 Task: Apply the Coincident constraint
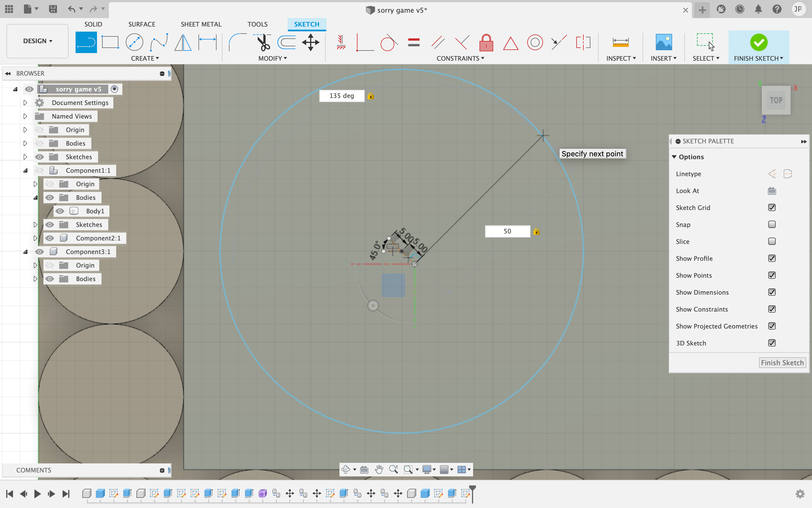point(365,42)
